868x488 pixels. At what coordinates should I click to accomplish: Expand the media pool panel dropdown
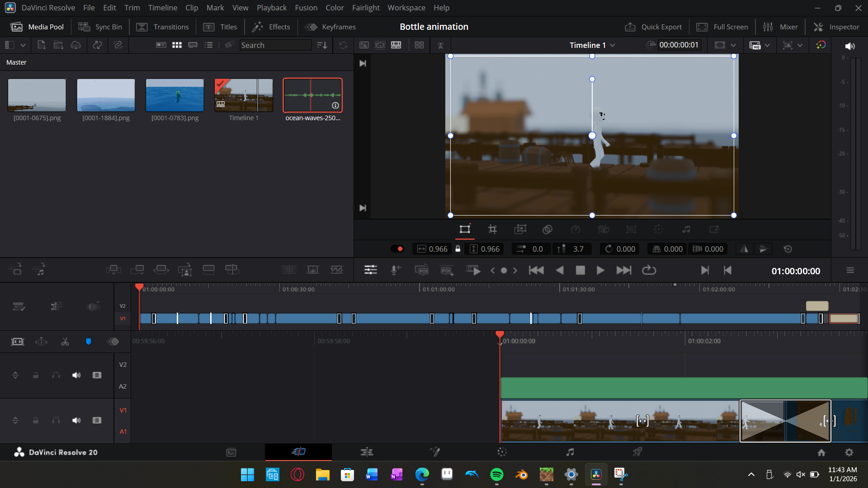[23, 45]
